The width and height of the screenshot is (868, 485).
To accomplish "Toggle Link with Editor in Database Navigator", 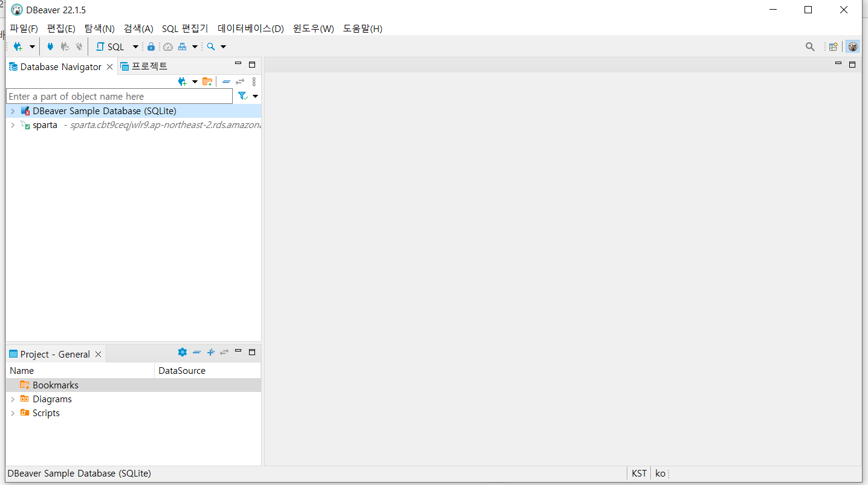I will (240, 82).
